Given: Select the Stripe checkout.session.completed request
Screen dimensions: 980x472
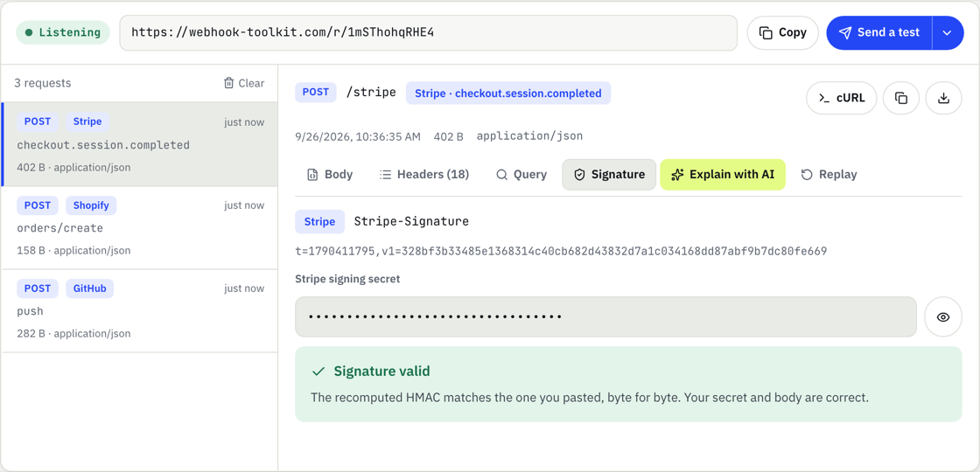Looking at the screenshot, I should coord(140,144).
